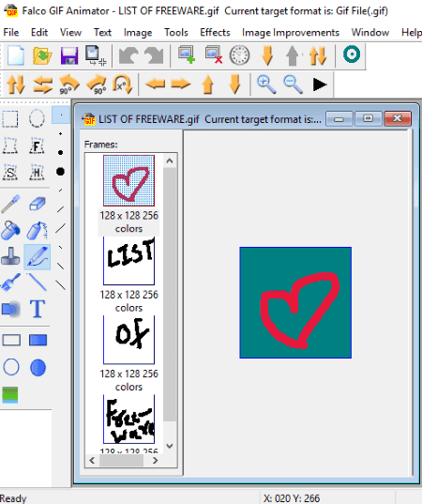
Task: Select the paintbrush tool
Action: [x=10, y=283]
